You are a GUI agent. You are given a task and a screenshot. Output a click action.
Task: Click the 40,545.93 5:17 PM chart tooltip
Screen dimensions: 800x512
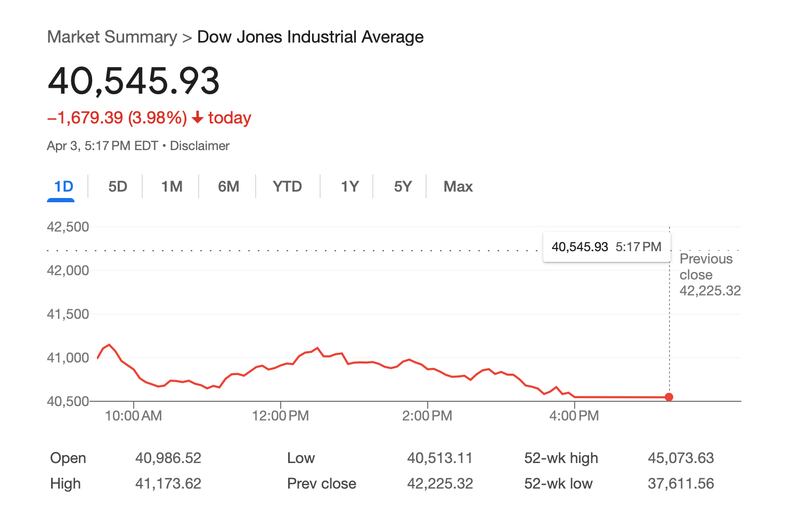606,246
